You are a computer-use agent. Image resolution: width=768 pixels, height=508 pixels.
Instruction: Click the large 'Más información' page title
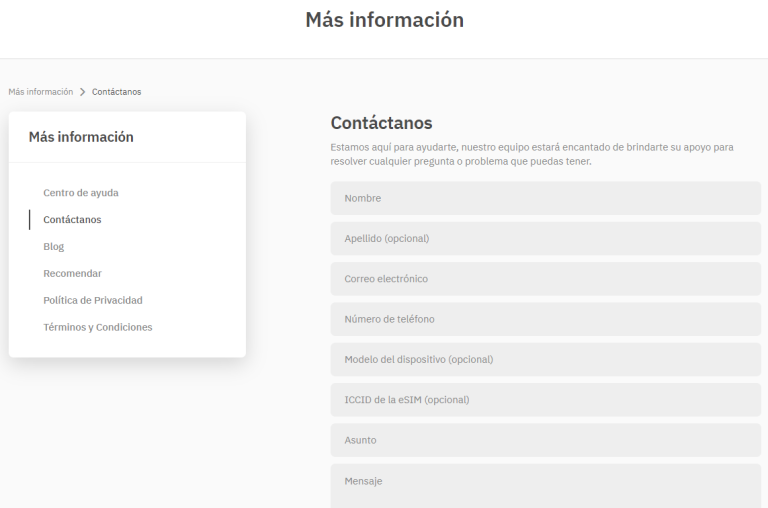[x=384, y=20]
